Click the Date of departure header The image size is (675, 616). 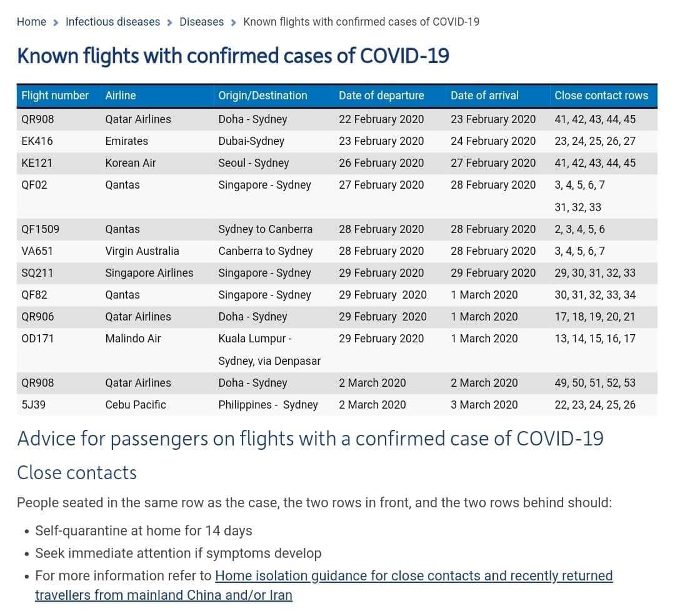coord(381,96)
